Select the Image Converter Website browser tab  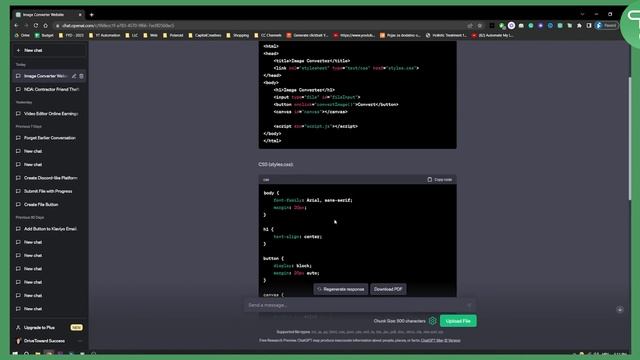coord(48,15)
